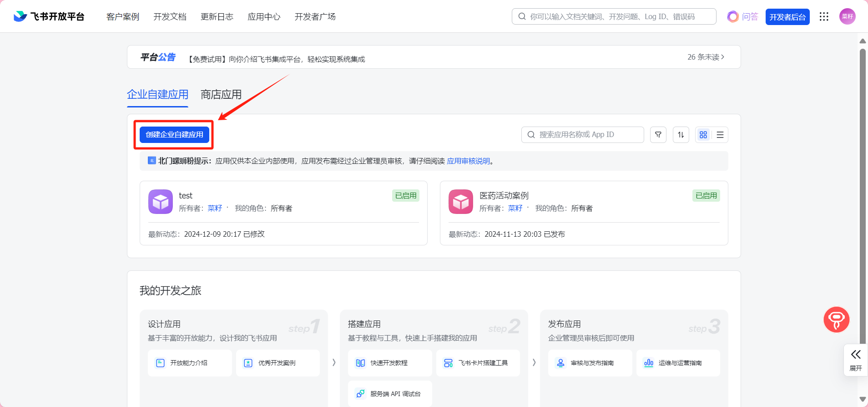Image resolution: width=868 pixels, height=407 pixels.
Task: Switch to grid card view
Action: point(703,135)
